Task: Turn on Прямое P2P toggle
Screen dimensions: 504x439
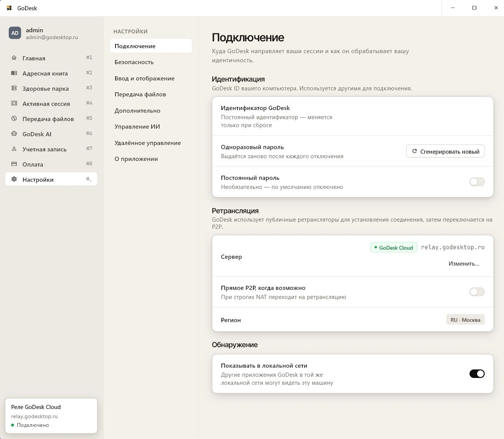Action: [477, 292]
